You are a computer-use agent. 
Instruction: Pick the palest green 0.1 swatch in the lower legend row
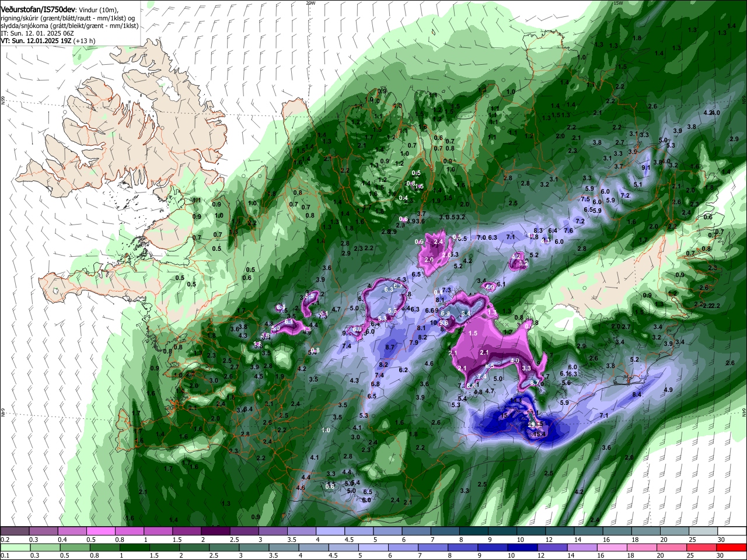15,547
